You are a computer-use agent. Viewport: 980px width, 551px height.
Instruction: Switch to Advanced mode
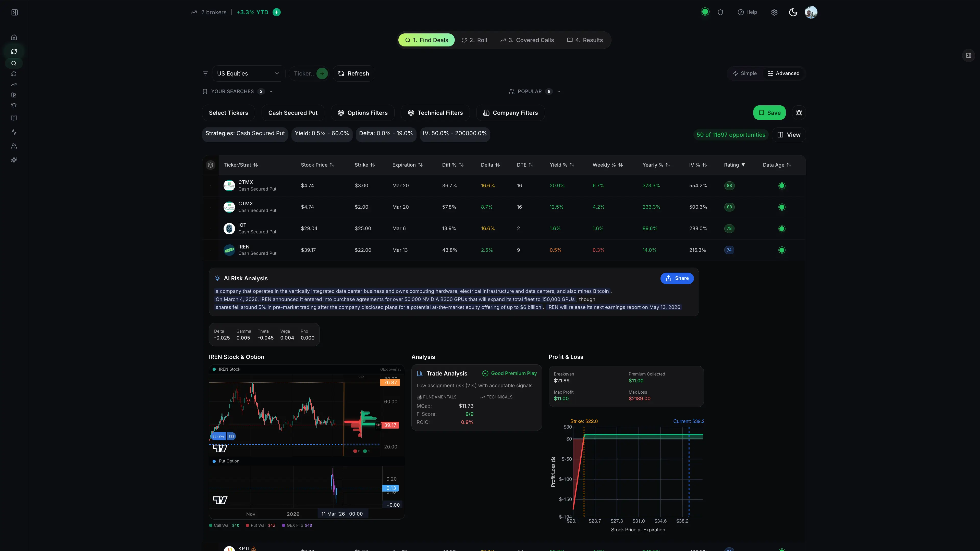(x=784, y=73)
